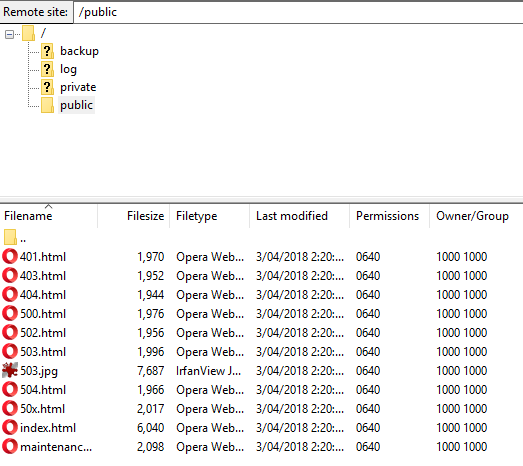
Task: Select the backup folder in tree
Action: 79,51
